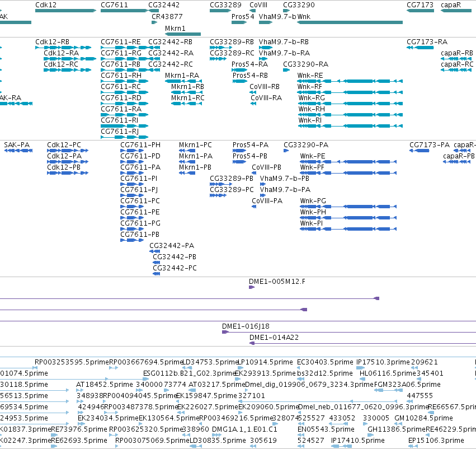The image size is (476, 449).
Task: Select transcript Wnk-RI
Action: tap(310, 120)
